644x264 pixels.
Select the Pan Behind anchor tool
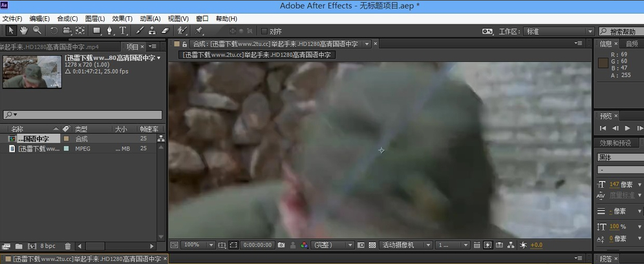[x=80, y=30]
